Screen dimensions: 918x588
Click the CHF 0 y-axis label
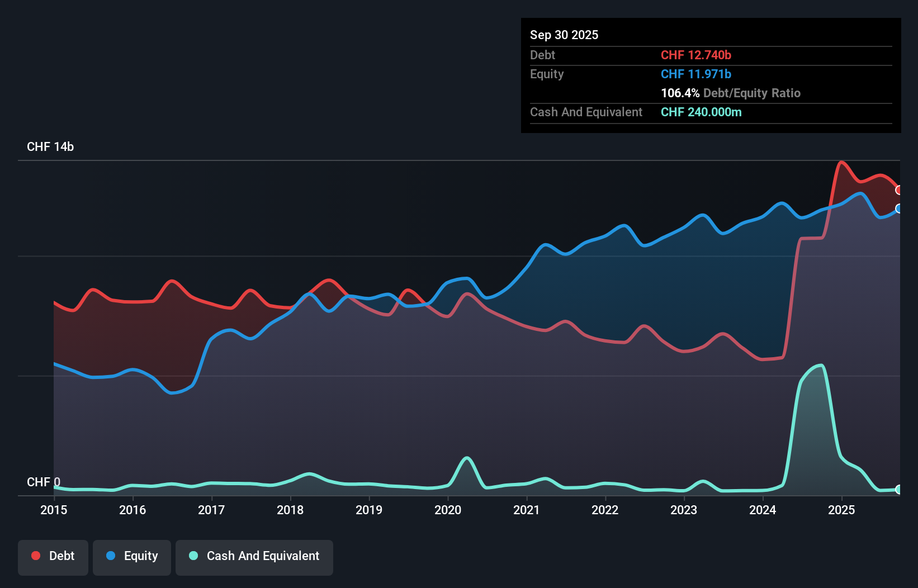(x=44, y=482)
